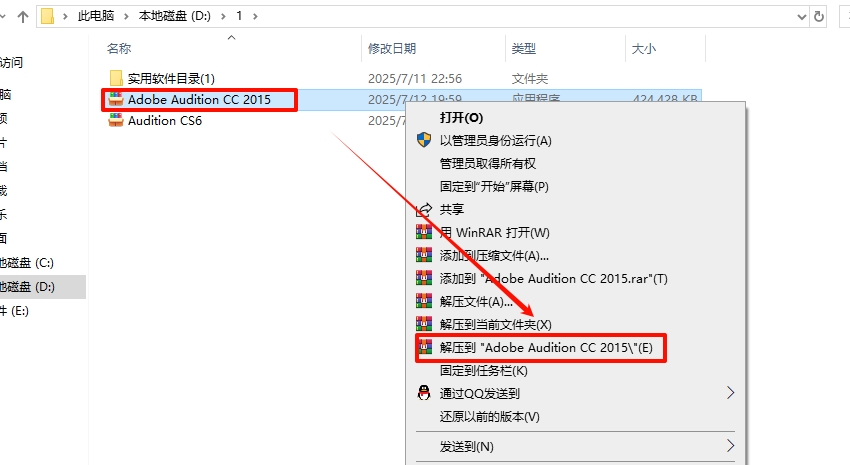Screen dimensions: 850x465
Task: Expand the chevron before 此电脑 in the path
Action: [65, 17]
